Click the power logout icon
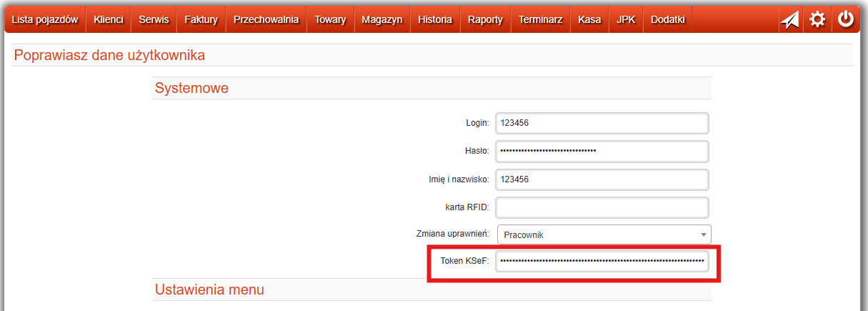 [846, 19]
